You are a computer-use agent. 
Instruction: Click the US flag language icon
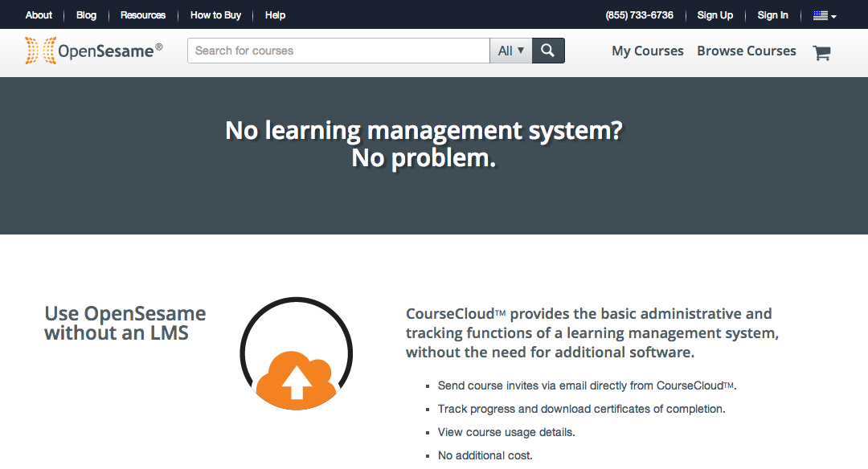[x=820, y=15]
